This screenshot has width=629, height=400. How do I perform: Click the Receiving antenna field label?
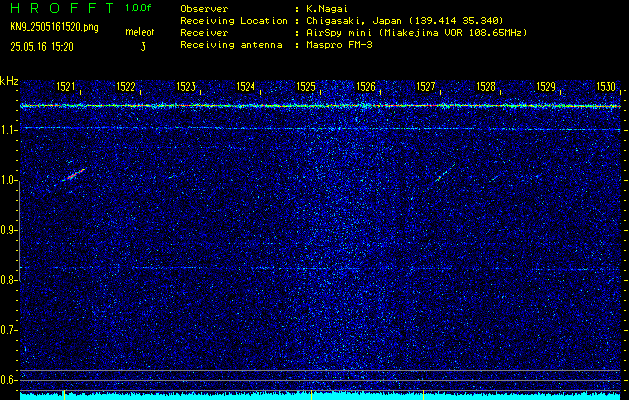point(231,45)
